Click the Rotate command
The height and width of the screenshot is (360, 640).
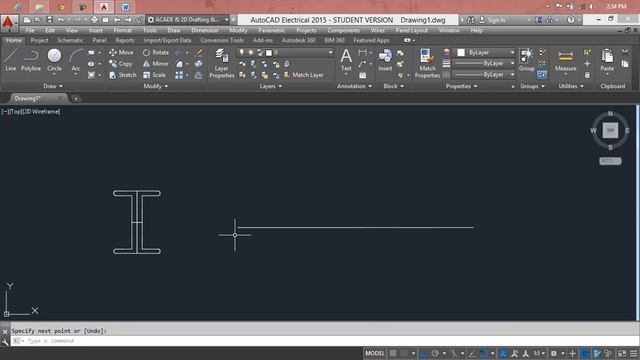[156, 53]
